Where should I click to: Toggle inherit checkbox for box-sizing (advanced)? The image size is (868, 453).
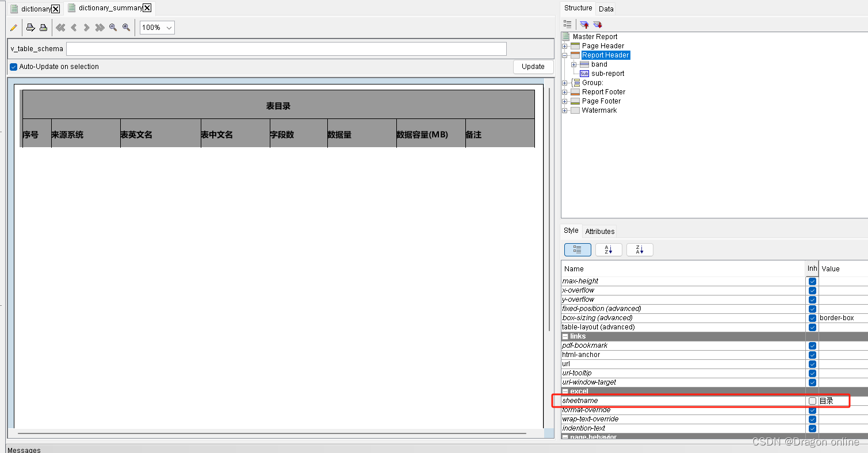(812, 318)
